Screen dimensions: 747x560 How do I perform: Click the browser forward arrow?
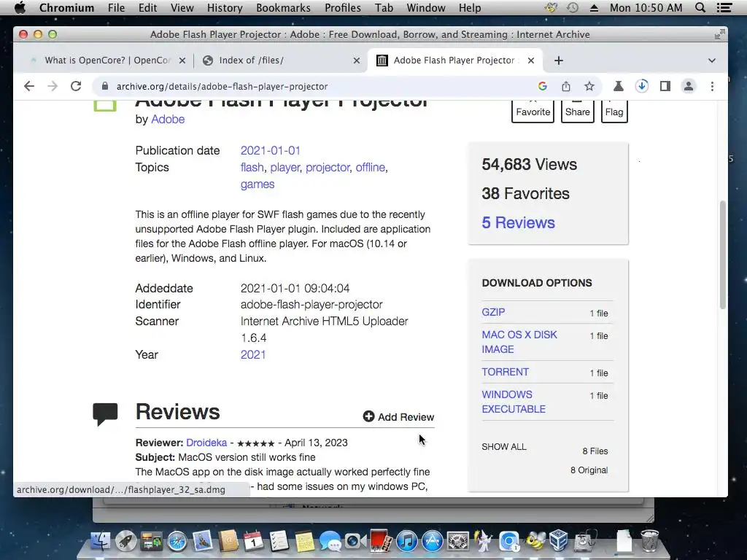point(53,86)
